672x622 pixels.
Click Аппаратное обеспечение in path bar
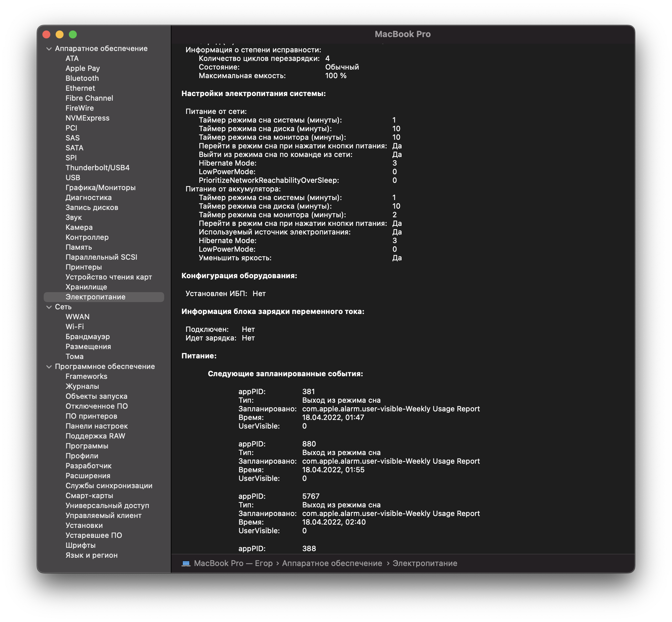pos(332,563)
